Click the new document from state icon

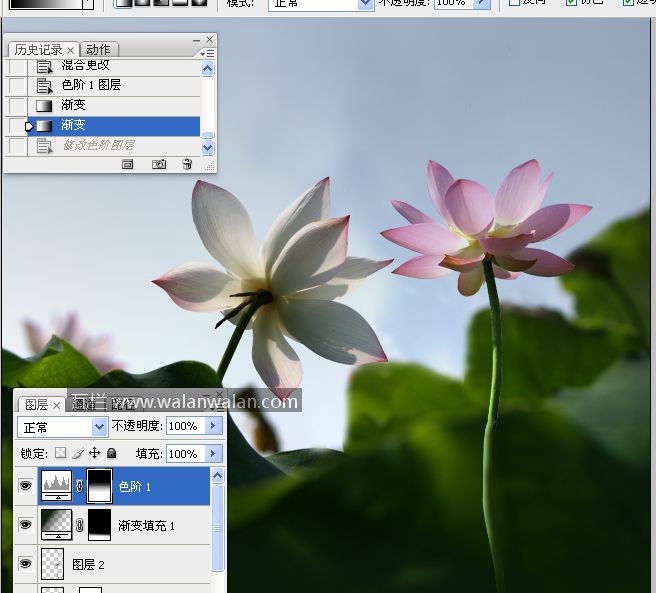coord(128,165)
